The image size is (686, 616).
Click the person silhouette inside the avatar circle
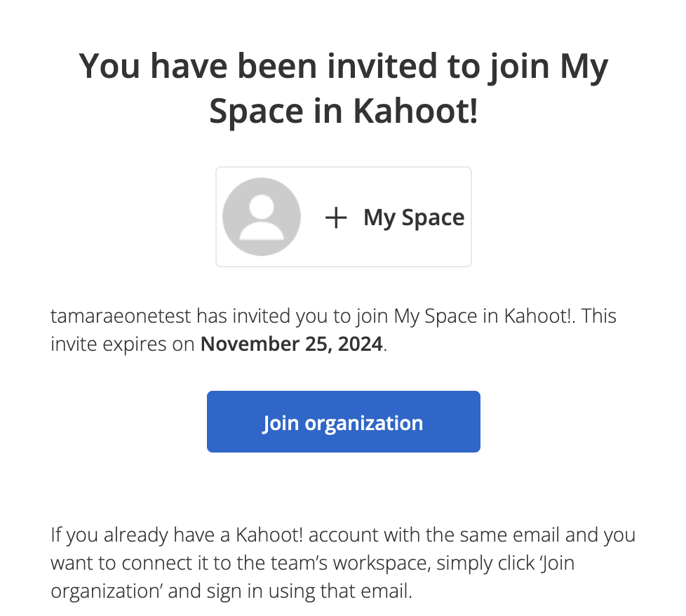click(262, 217)
